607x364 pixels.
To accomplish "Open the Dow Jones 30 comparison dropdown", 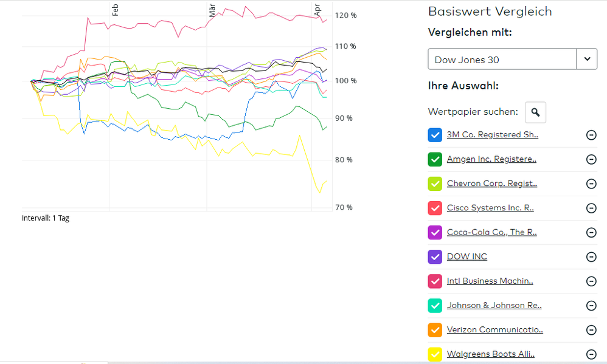I will [502, 60].
